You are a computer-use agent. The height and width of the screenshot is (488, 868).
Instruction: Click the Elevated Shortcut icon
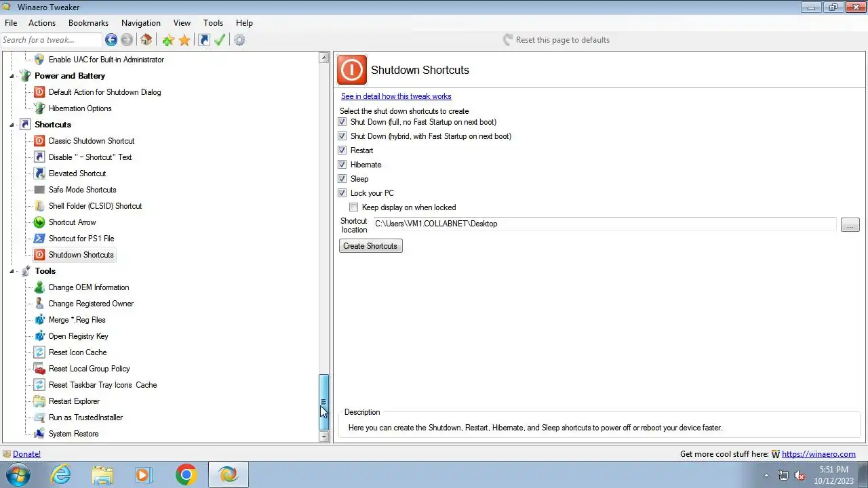click(x=39, y=174)
